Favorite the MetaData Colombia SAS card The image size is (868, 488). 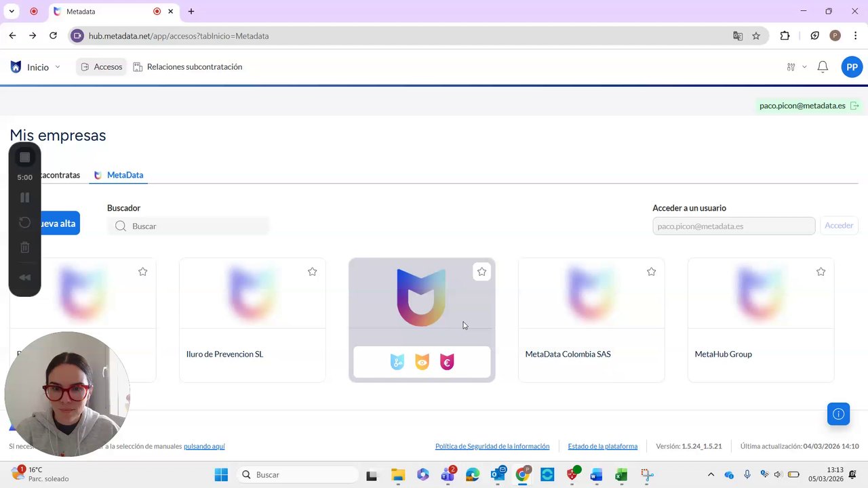click(x=651, y=272)
